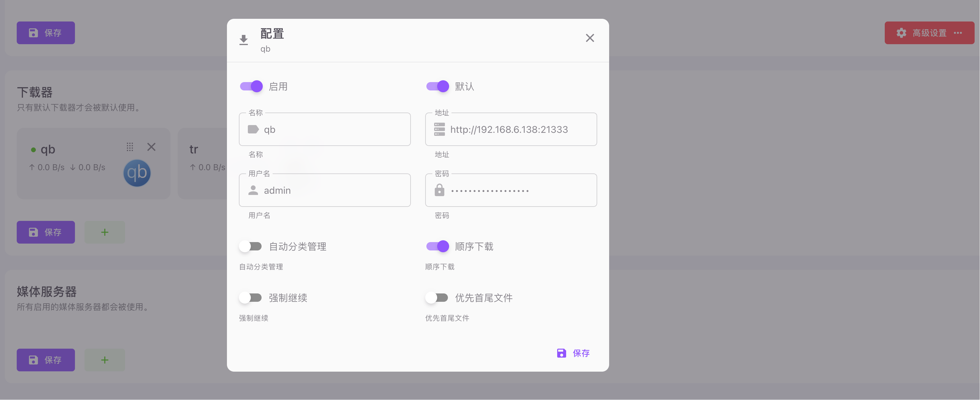
Task: Click the server icon in 地址 field
Action: (x=440, y=129)
